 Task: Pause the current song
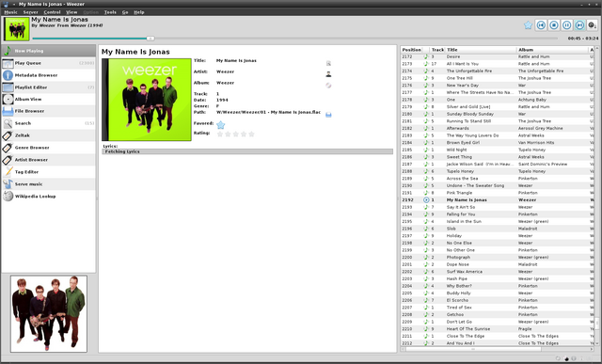pos(566,25)
